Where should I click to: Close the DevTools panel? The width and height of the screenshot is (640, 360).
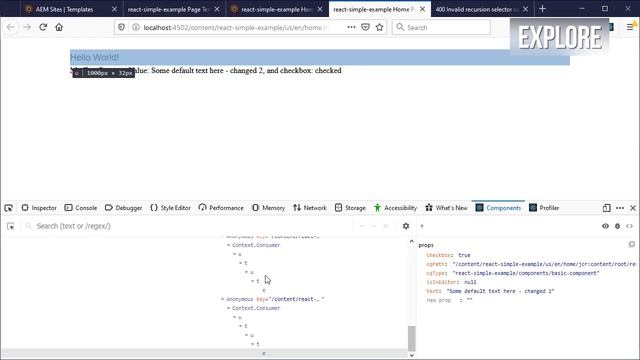(633, 208)
